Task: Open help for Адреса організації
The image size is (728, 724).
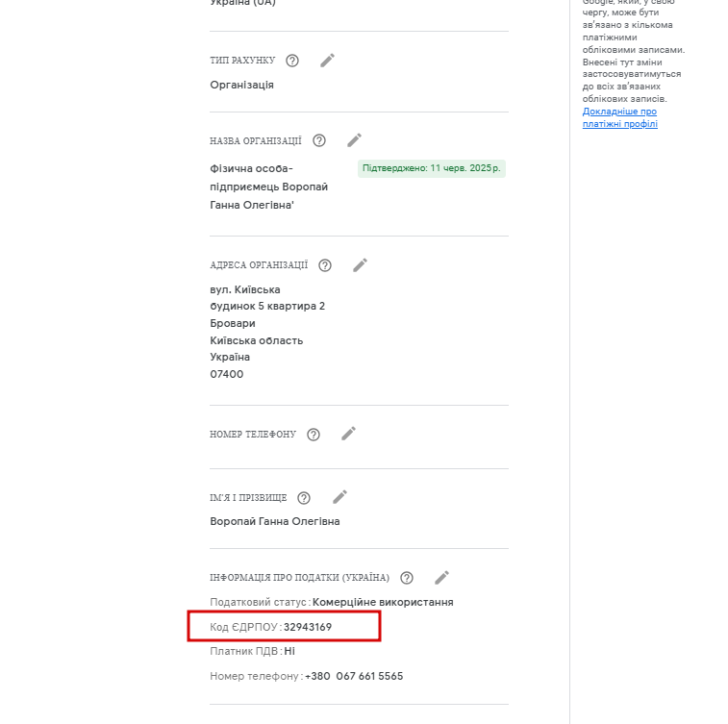Action: point(325,265)
